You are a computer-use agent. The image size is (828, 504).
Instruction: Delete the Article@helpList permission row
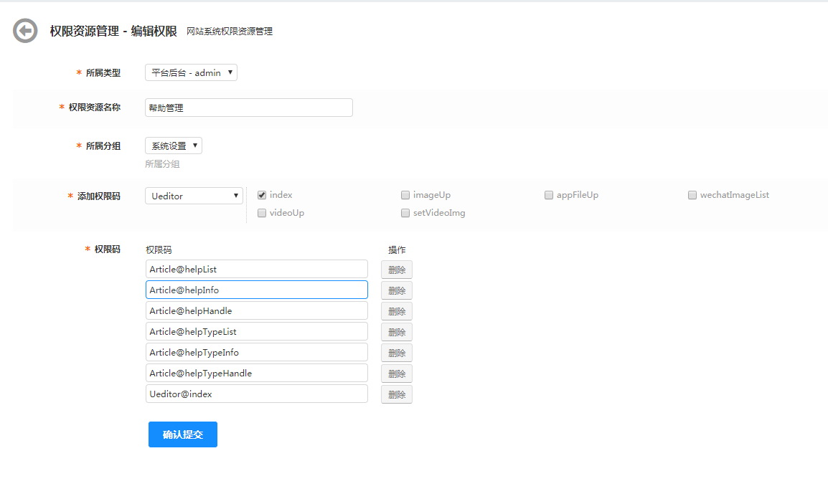coord(397,270)
